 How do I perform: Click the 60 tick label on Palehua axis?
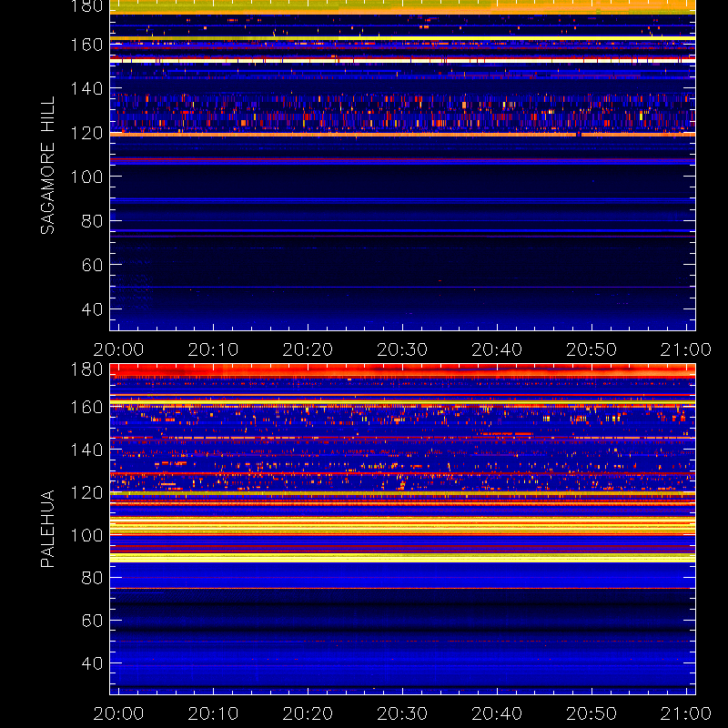tap(92, 621)
